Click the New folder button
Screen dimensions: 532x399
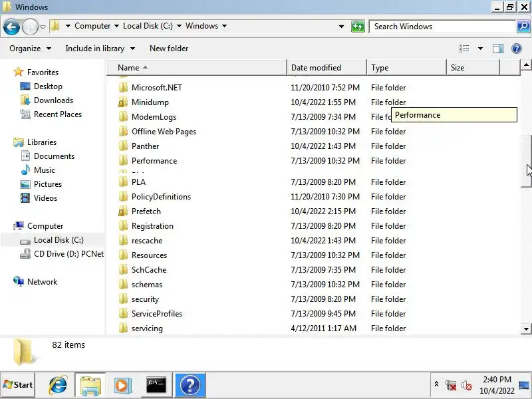(x=169, y=49)
